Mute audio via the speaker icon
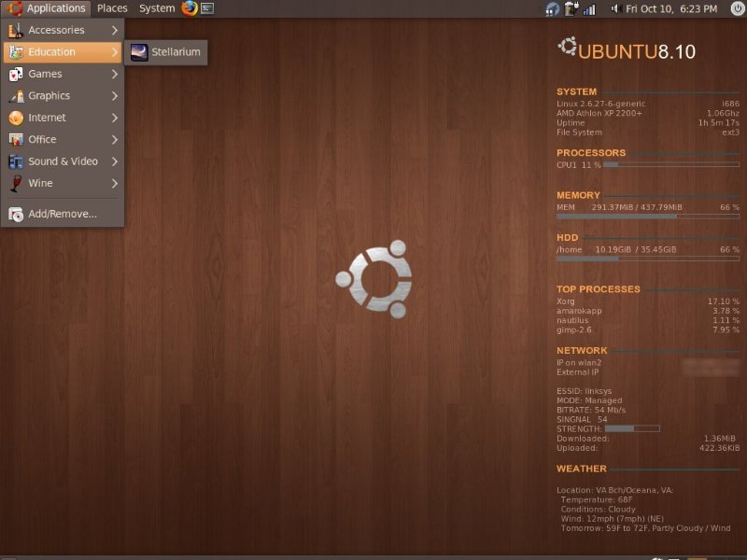 click(x=614, y=8)
